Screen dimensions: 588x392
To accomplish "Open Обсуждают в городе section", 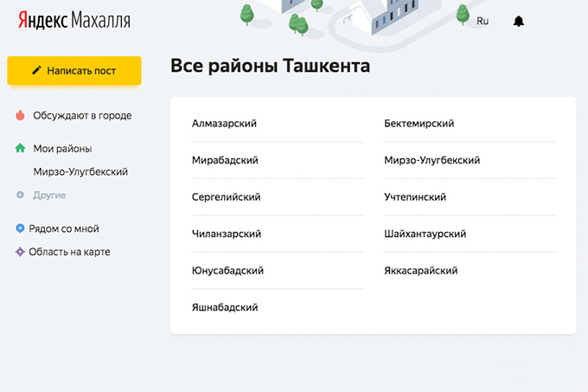I will [x=82, y=115].
